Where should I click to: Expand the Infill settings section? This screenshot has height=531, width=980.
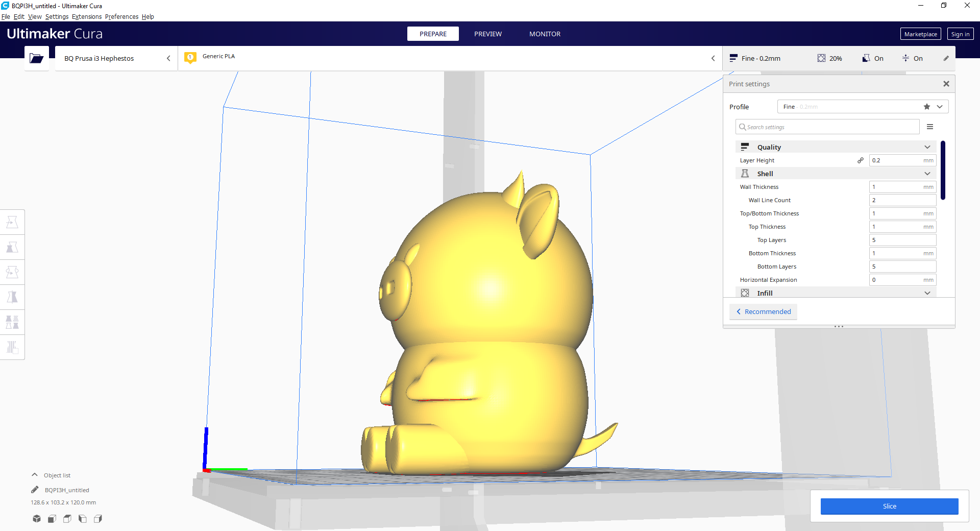tap(927, 293)
